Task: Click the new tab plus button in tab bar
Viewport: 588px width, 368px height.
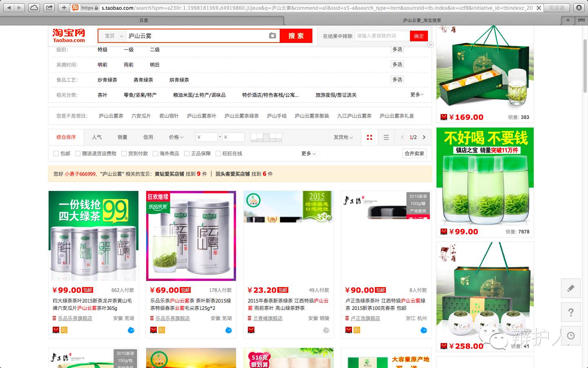Action: [x=568, y=20]
